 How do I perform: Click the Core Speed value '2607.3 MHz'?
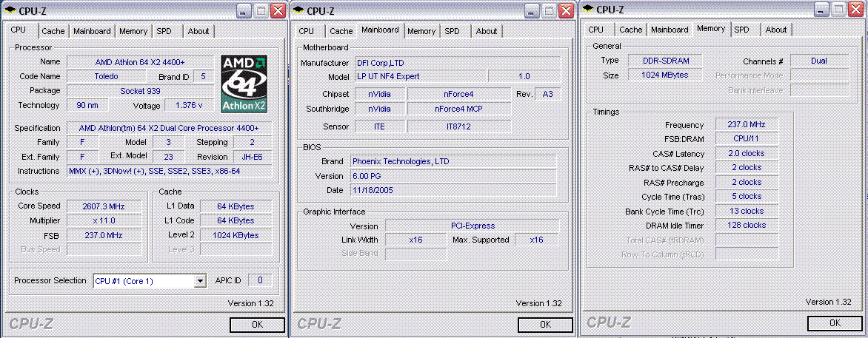103,206
